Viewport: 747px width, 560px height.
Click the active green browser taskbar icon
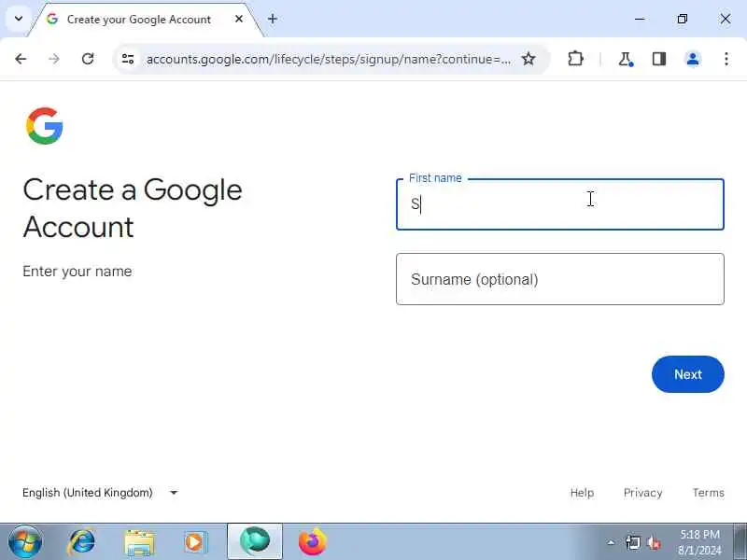click(255, 541)
